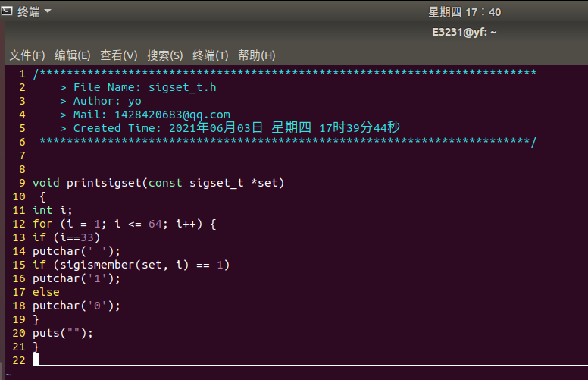Open the 编辑(E) menu
Image resolution: width=588 pixels, height=380 pixels.
73,55
